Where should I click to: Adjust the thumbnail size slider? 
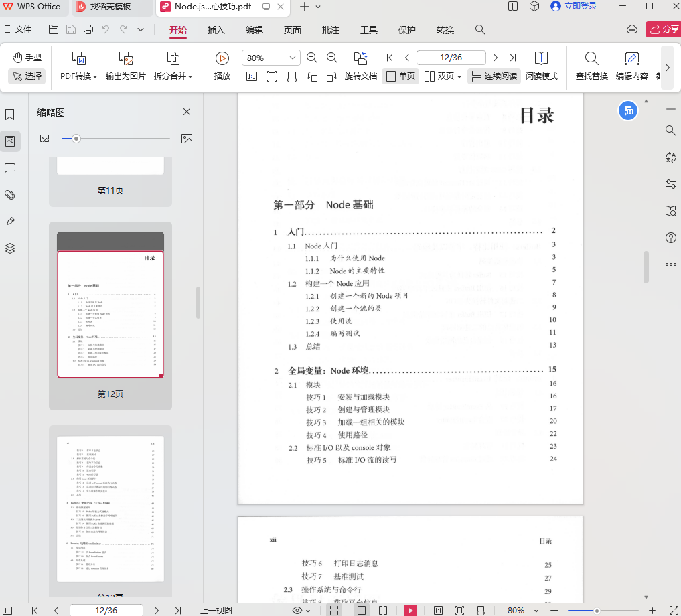pyautogui.click(x=76, y=139)
